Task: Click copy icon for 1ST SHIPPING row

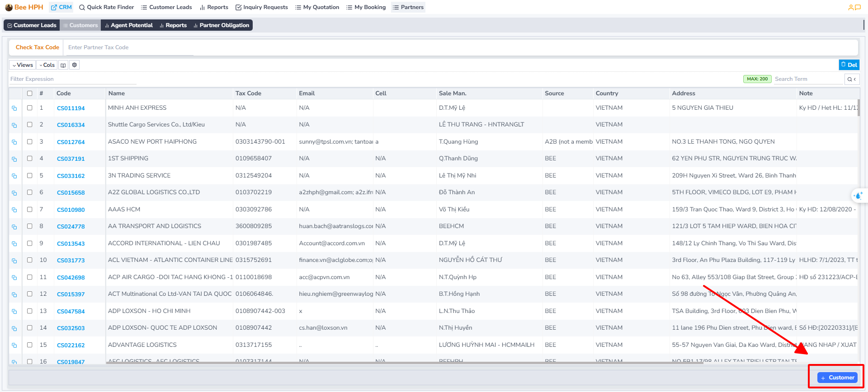Action: pyautogui.click(x=14, y=159)
